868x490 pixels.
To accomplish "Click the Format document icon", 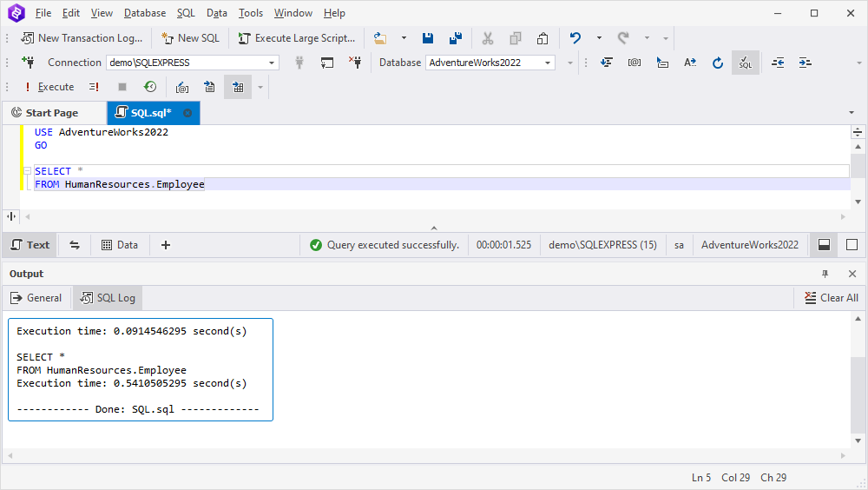I will (x=607, y=63).
